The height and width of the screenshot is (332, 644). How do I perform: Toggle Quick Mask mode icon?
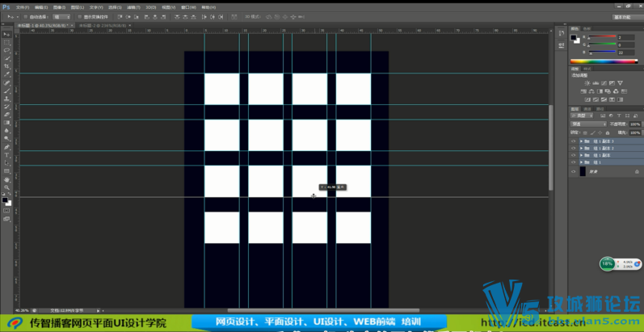click(x=6, y=211)
